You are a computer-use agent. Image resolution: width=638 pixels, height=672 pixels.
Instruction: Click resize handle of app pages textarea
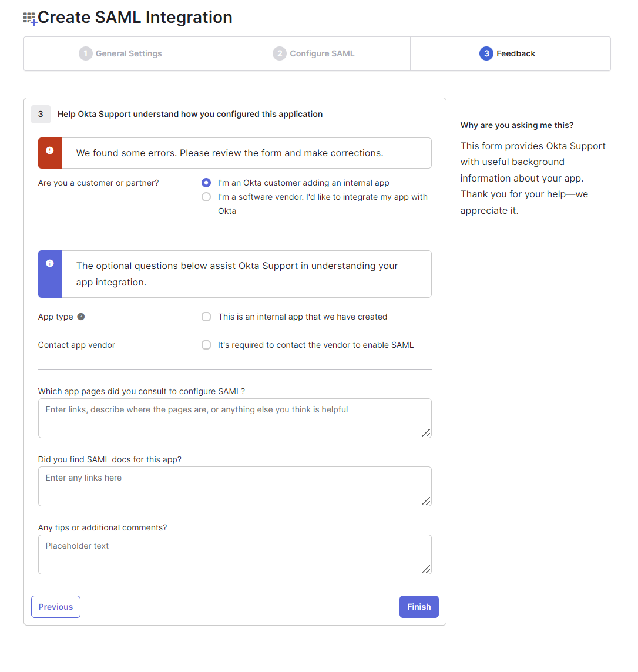coord(426,433)
